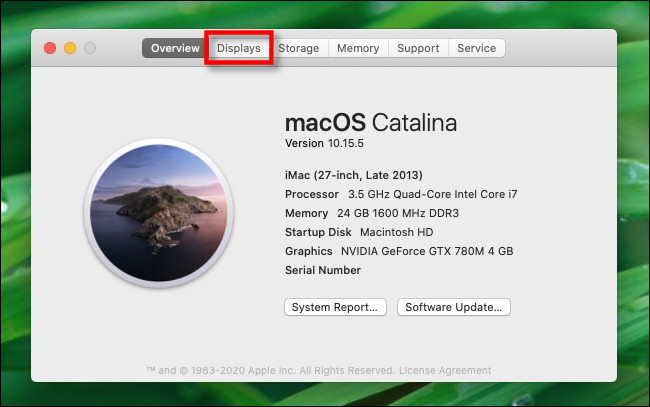Click the macOS Catalina heading
The image size is (650, 407).
pos(370,123)
